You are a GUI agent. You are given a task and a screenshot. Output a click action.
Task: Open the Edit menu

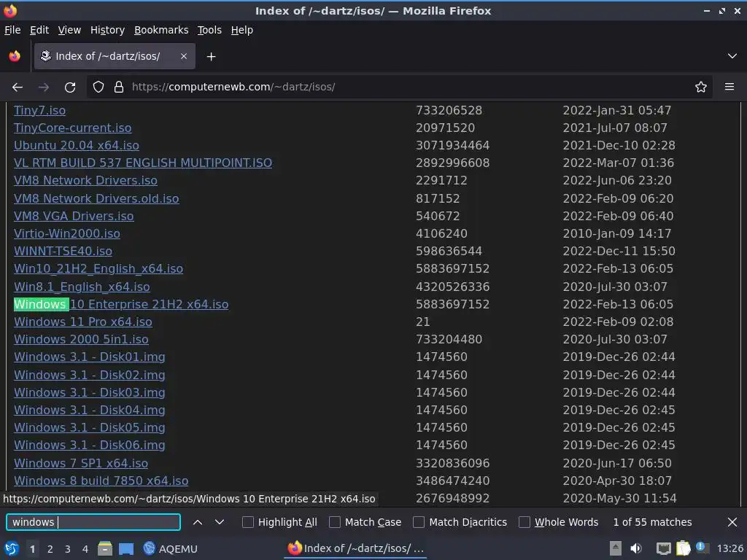pos(39,30)
